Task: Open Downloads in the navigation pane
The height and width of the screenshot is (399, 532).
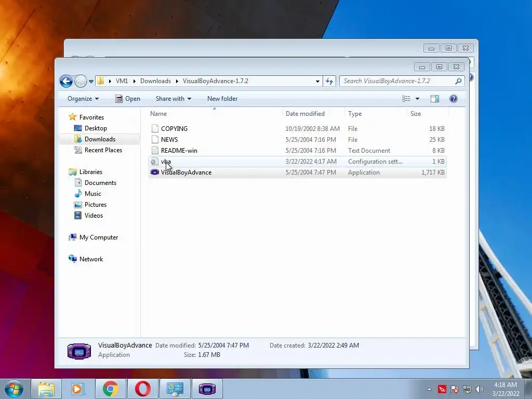Action: 100,139
